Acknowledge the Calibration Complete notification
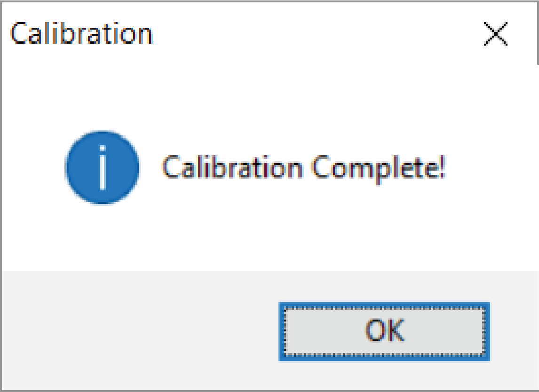The height and width of the screenshot is (392, 539). pos(384,331)
